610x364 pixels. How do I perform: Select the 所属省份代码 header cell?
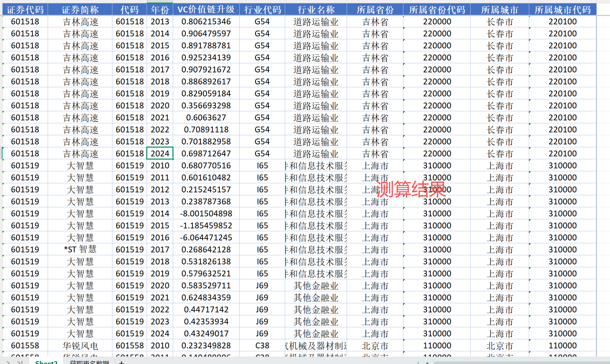(x=437, y=10)
